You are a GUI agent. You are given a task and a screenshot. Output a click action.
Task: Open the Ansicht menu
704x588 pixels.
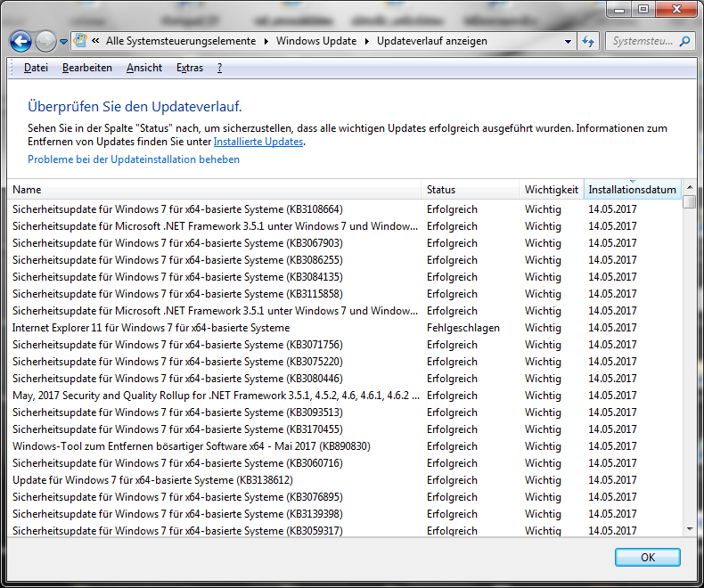(x=144, y=68)
